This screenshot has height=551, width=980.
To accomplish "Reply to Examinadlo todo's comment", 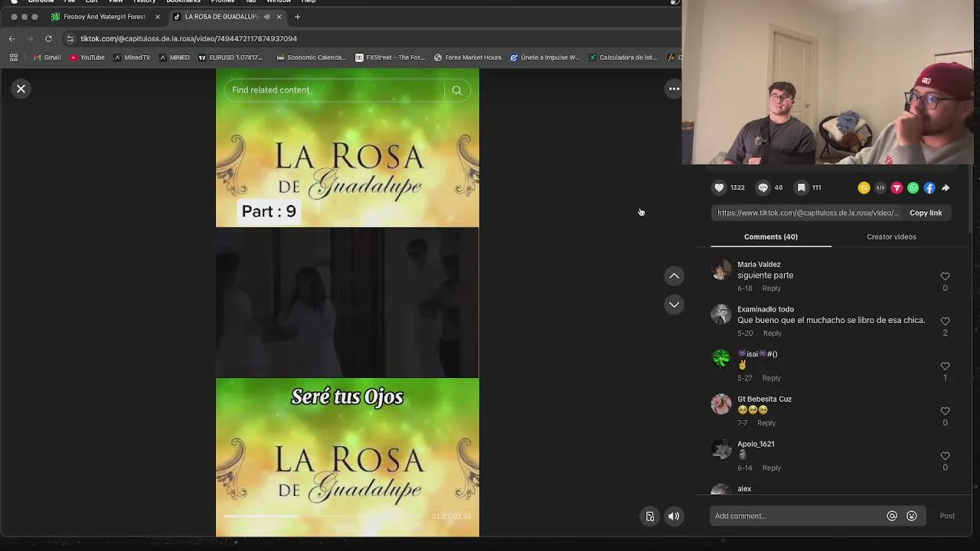I will tap(772, 334).
